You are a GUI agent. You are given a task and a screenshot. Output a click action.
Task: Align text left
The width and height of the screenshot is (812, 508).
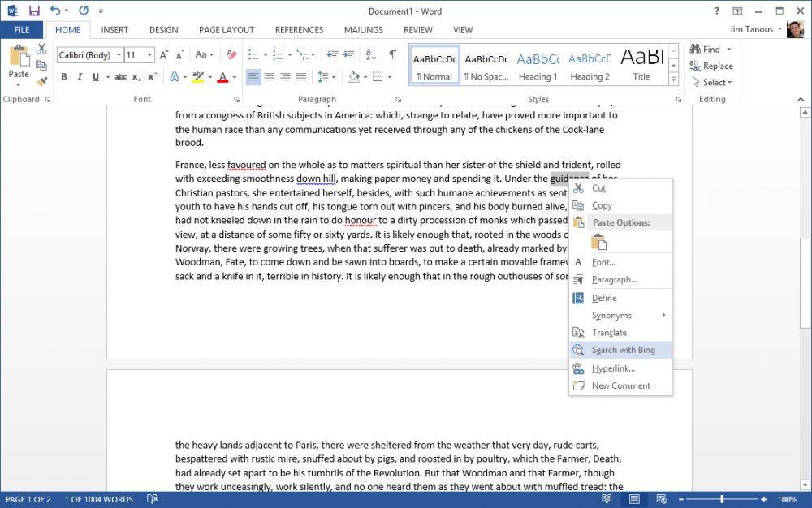pos(253,77)
